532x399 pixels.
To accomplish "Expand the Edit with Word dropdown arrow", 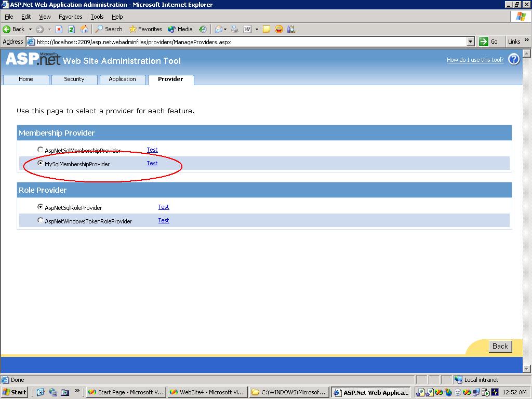I will click(x=257, y=30).
